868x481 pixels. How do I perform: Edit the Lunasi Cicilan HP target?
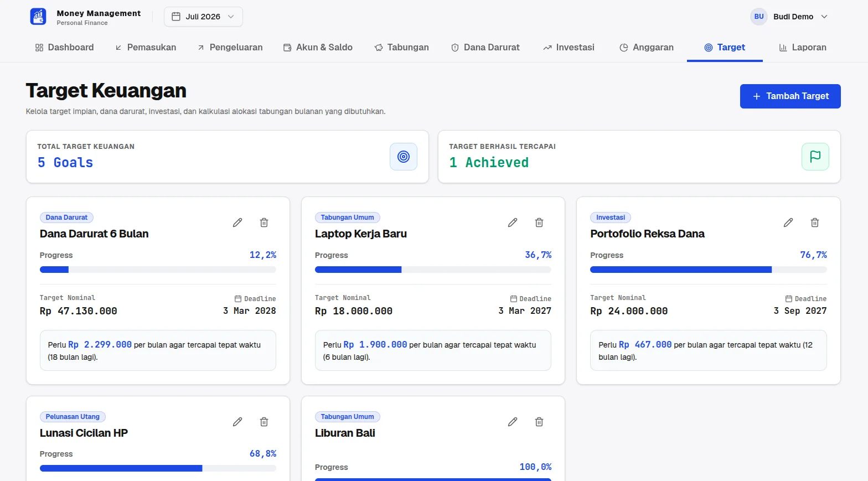237,422
